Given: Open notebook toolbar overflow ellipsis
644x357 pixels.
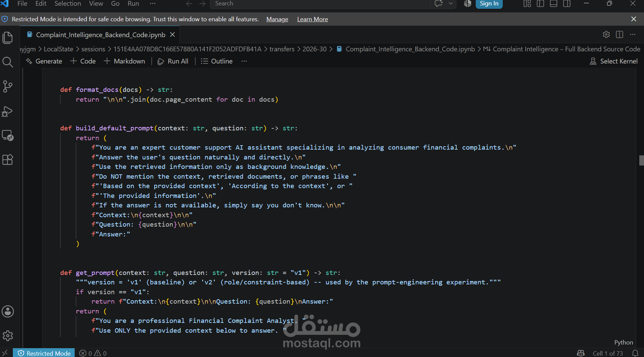Looking at the screenshot, I should (244, 61).
